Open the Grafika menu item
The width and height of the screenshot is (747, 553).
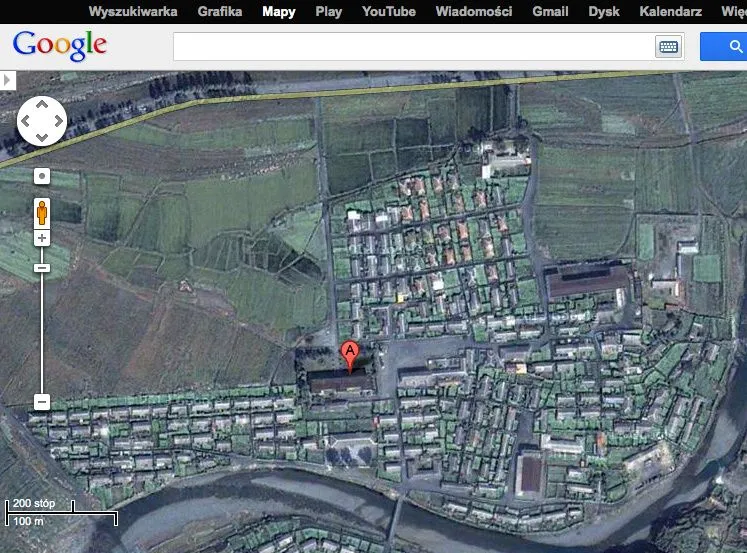[x=220, y=12]
